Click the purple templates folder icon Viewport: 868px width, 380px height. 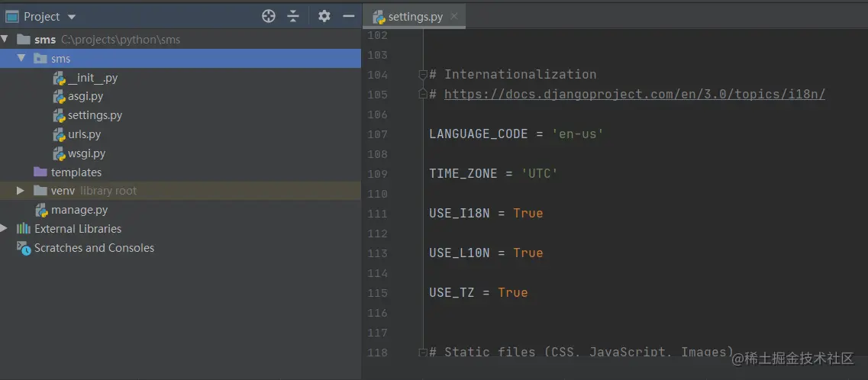[40, 172]
